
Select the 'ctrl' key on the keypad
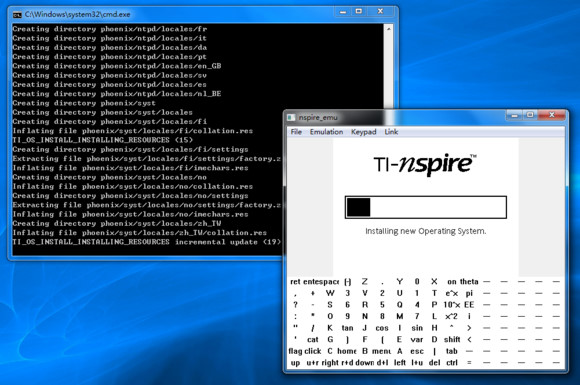tap(452, 363)
